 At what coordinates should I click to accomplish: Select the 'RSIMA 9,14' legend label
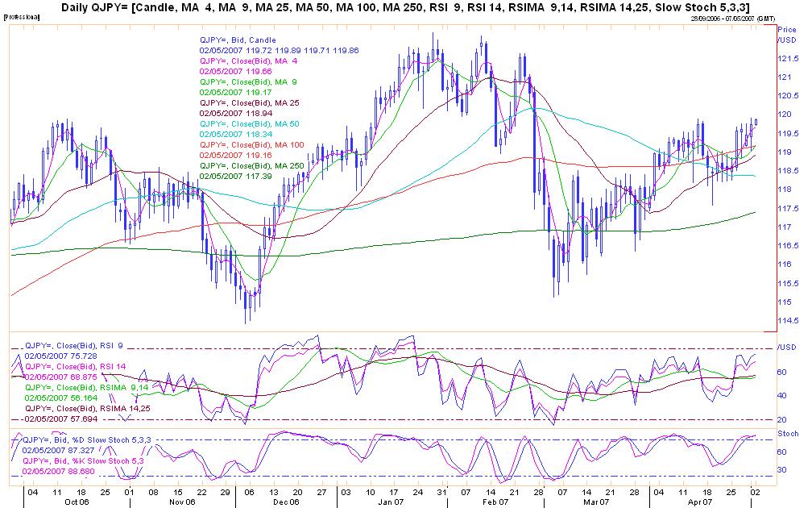(x=124, y=387)
